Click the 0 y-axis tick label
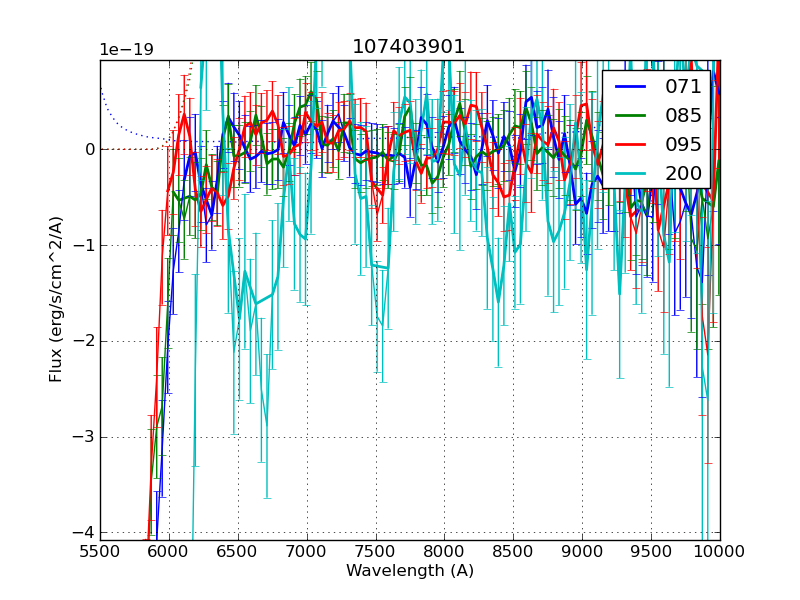Image resolution: width=800 pixels, height=600 pixels. (89, 150)
